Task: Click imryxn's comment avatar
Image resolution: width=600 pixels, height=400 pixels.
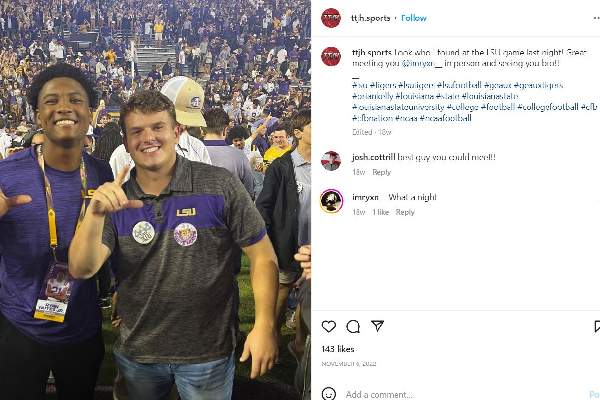Action: click(331, 201)
